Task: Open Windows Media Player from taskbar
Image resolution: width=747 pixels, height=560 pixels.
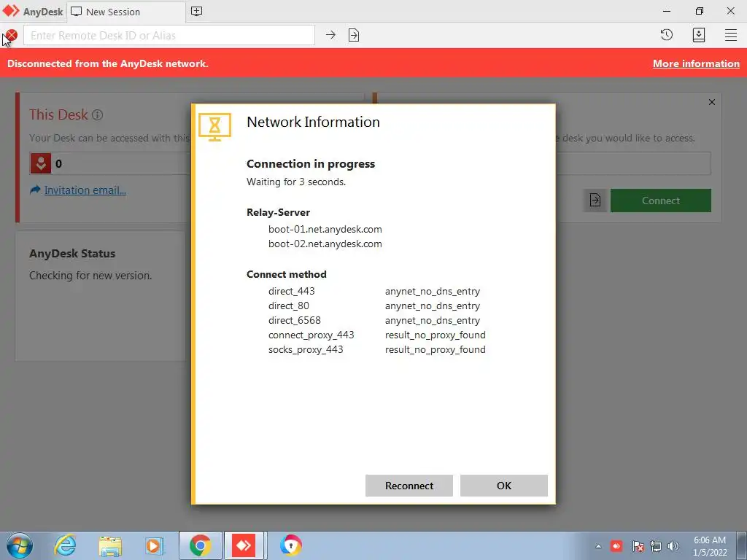Action: coord(155,545)
